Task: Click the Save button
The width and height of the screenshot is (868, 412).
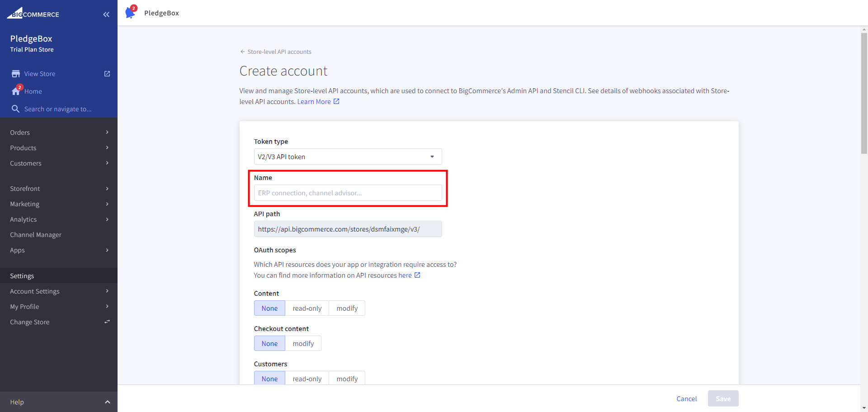Action: click(x=723, y=398)
